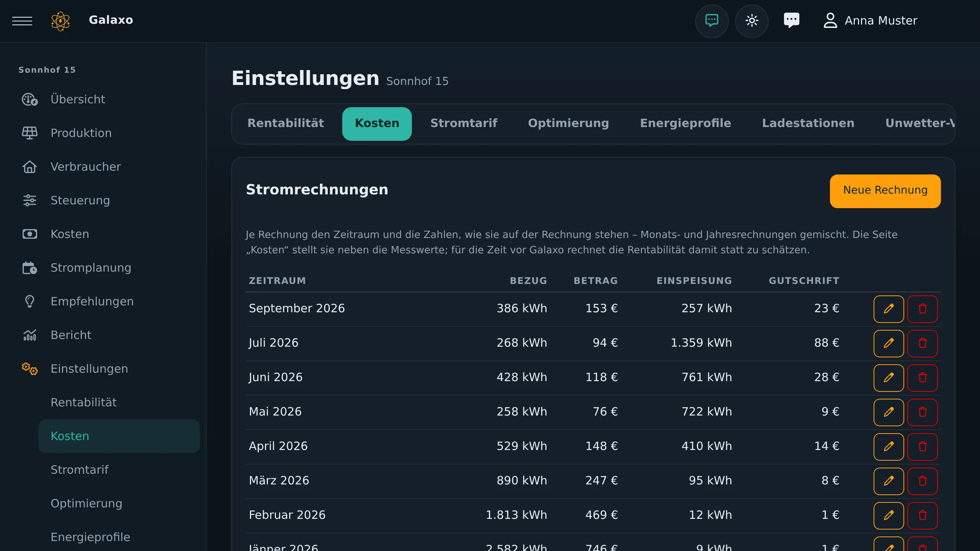The width and height of the screenshot is (980, 551).
Task: Open Bericht in the sidebar
Action: click(x=103, y=335)
